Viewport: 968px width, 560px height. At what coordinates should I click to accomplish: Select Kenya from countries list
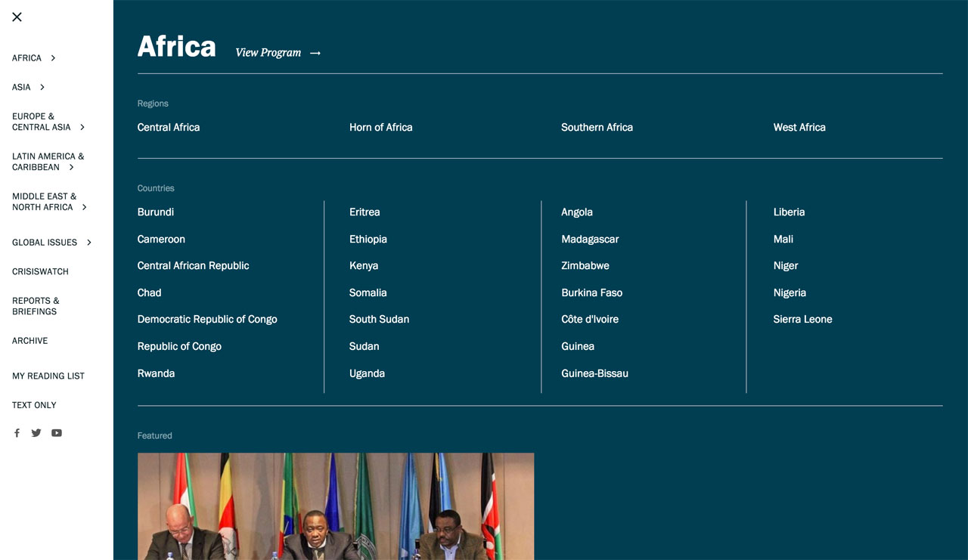(364, 266)
